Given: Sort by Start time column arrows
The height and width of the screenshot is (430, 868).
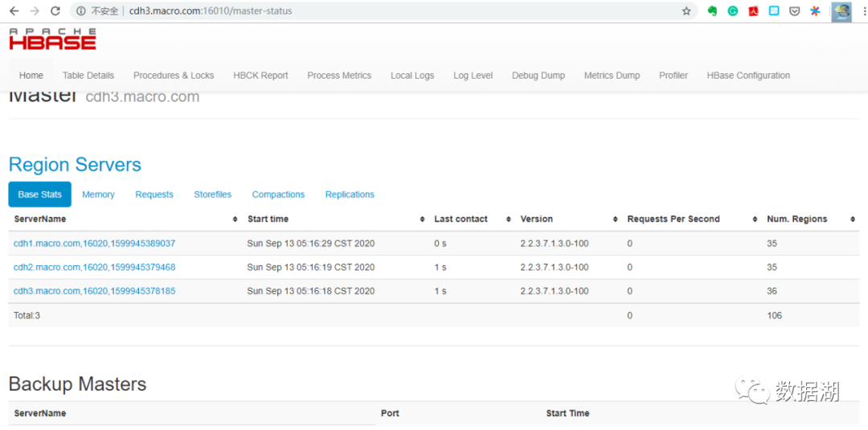Looking at the screenshot, I should [423, 219].
